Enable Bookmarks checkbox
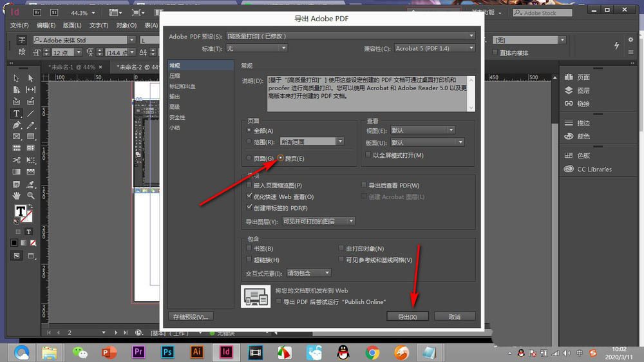Image resolution: width=644 pixels, height=362 pixels. pyautogui.click(x=249, y=248)
